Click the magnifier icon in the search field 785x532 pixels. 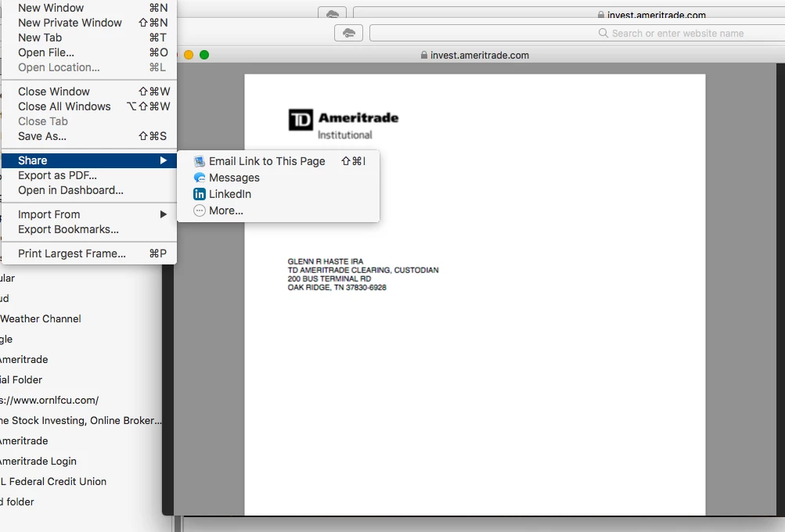(603, 33)
